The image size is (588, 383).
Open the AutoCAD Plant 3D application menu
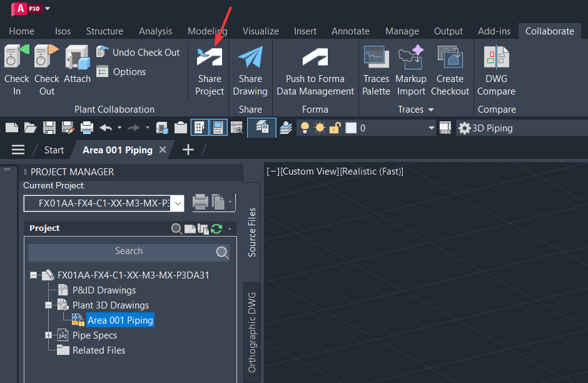point(30,9)
